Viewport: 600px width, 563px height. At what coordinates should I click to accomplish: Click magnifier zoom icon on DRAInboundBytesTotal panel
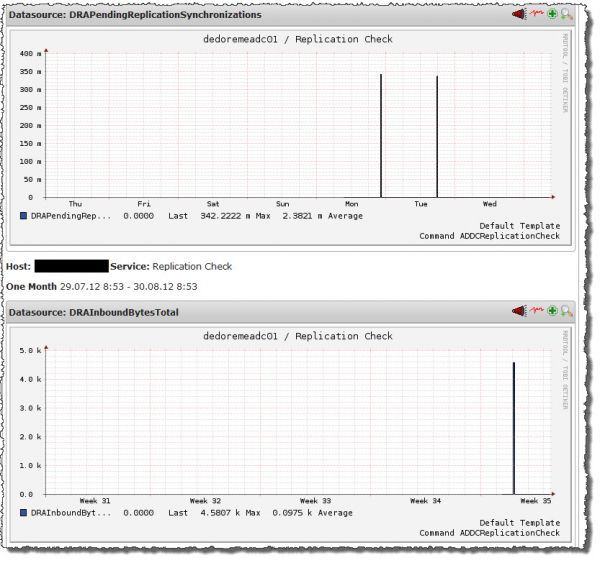pos(567,313)
